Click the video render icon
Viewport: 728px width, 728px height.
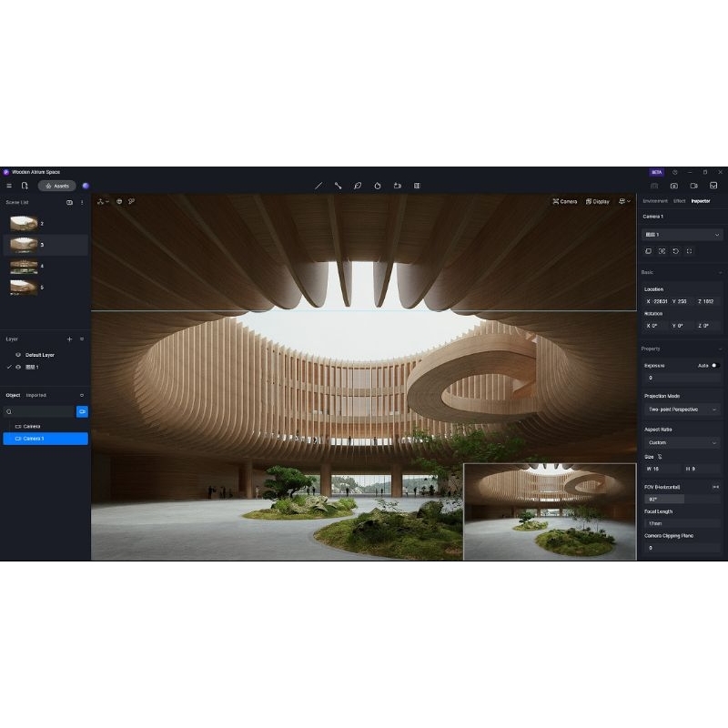[x=693, y=186]
